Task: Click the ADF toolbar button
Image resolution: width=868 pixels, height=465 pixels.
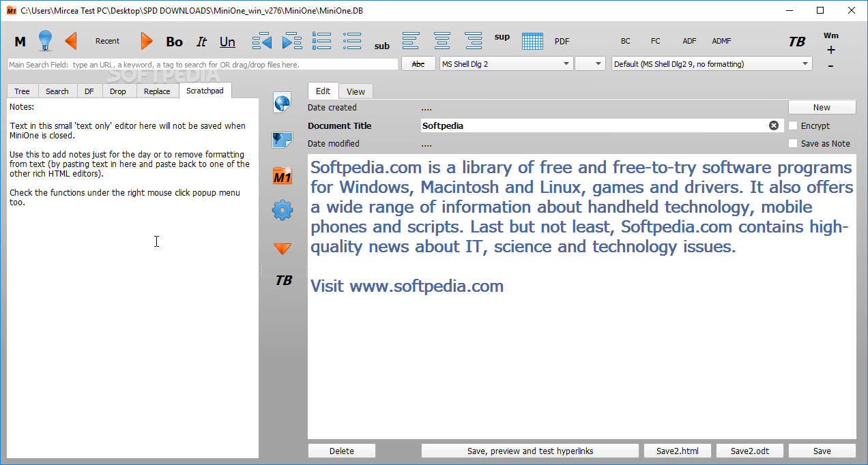Action: (690, 41)
